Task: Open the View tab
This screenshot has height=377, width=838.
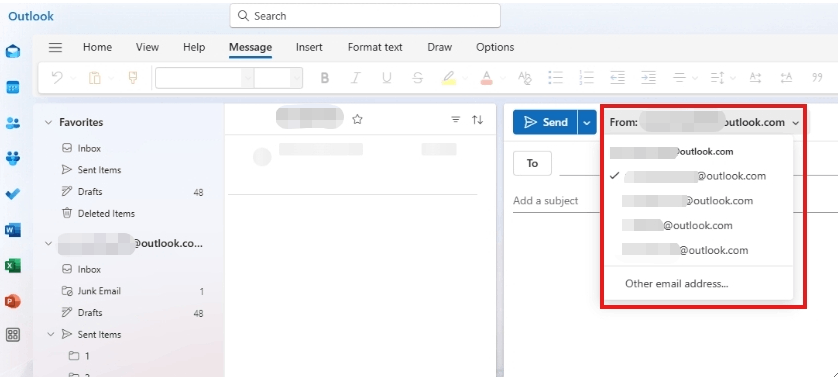Action: pyautogui.click(x=147, y=47)
